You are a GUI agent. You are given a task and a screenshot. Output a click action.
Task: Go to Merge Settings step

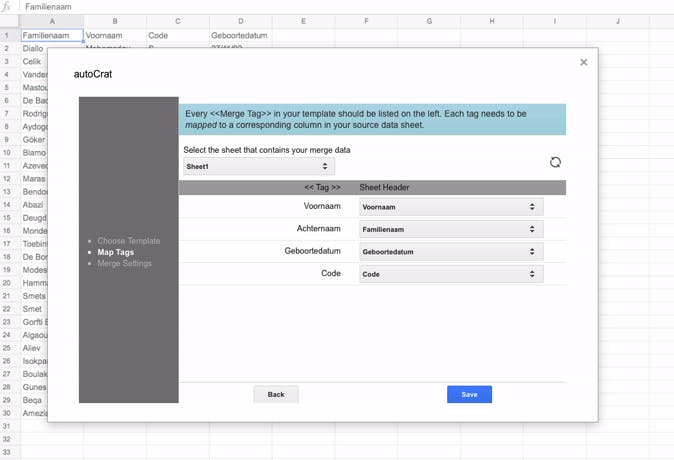(x=124, y=264)
